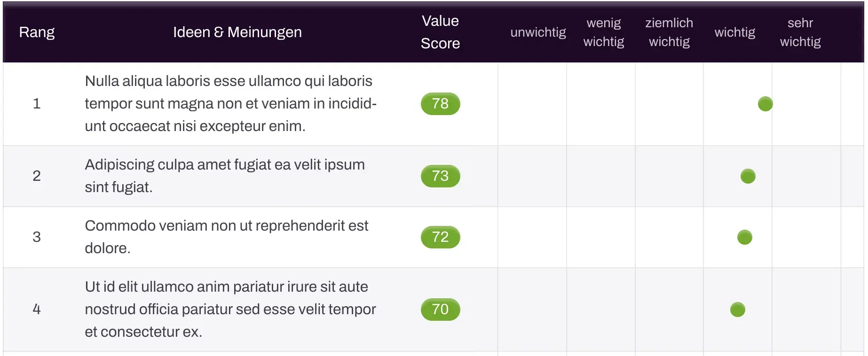Click the Ideen & Meinungen column header
The width and height of the screenshot is (868, 356).
pyautogui.click(x=237, y=32)
